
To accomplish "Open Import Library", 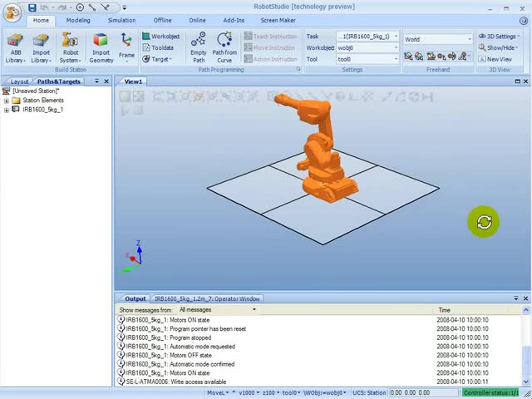I will [x=41, y=48].
